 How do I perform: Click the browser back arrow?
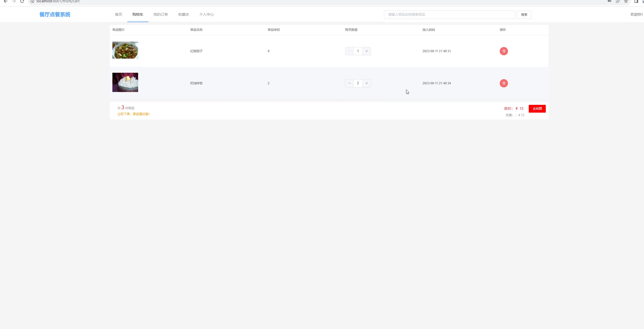coord(6,2)
